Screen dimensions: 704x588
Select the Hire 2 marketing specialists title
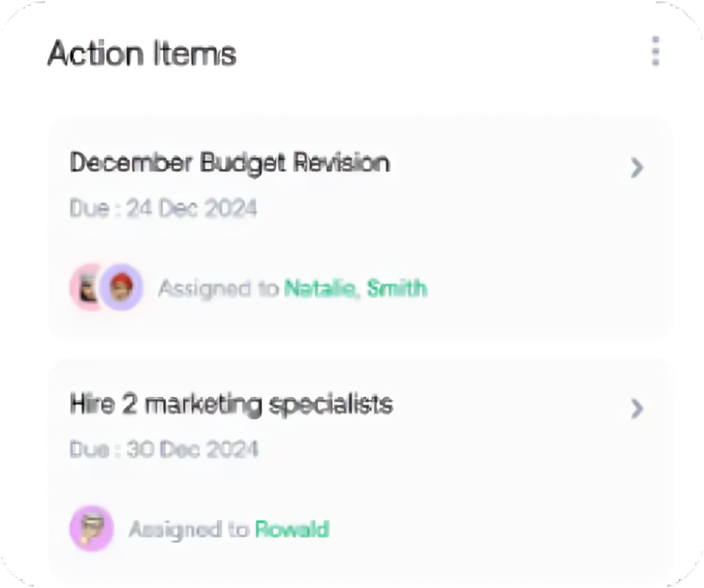[231, 403]
